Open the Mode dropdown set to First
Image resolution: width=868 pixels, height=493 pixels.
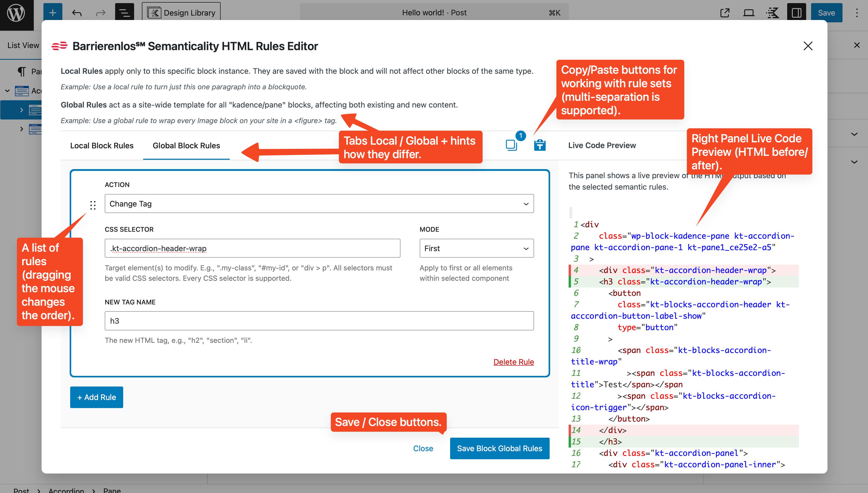point(476,248)
